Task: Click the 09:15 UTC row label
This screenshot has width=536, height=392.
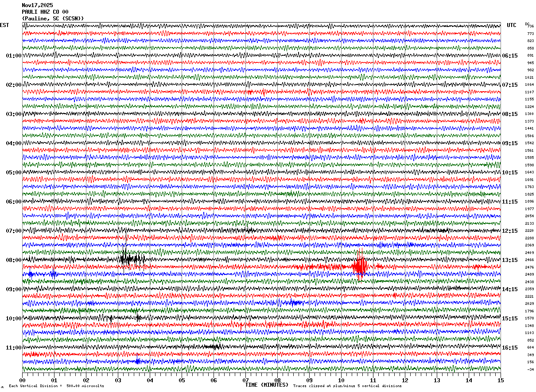Action: 510,143
